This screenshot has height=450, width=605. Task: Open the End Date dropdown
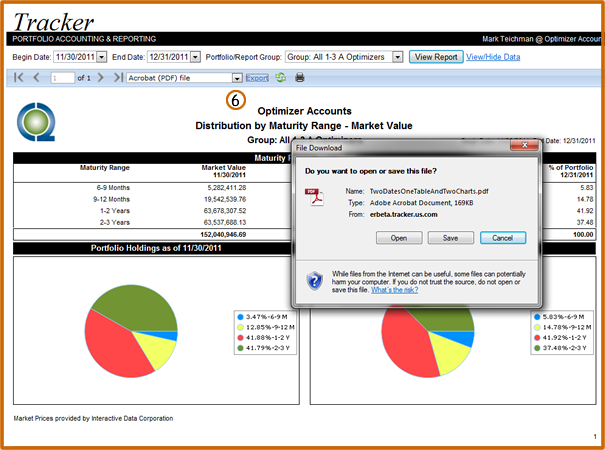click(x=196, y=57)
